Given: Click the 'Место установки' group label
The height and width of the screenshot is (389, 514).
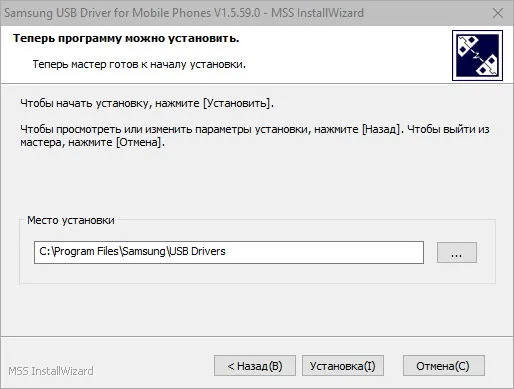Looking at the screenshot, I should point(71,220).
